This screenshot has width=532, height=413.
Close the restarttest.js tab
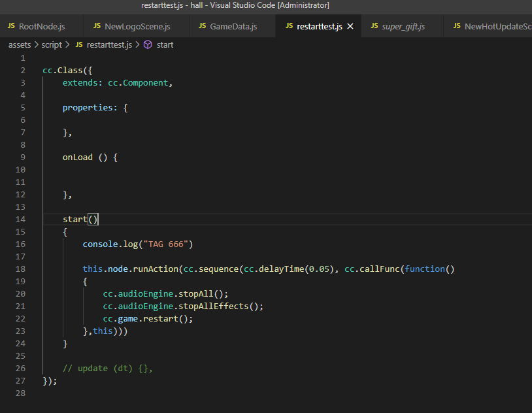coord(350,26)
